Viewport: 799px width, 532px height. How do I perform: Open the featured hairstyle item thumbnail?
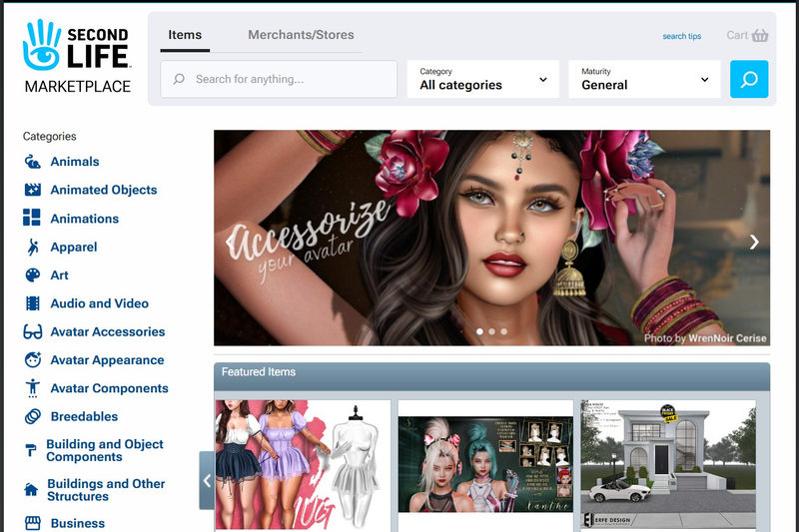pos(485,465)
